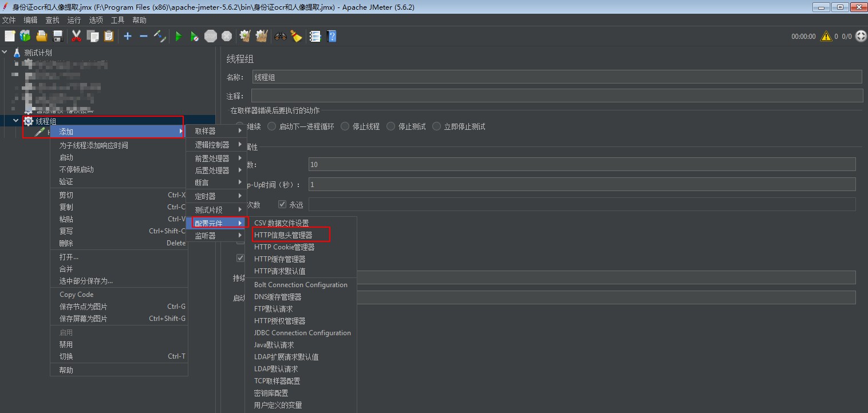
Task: Start the test with green play icon
Action: [x=178, y=36]
